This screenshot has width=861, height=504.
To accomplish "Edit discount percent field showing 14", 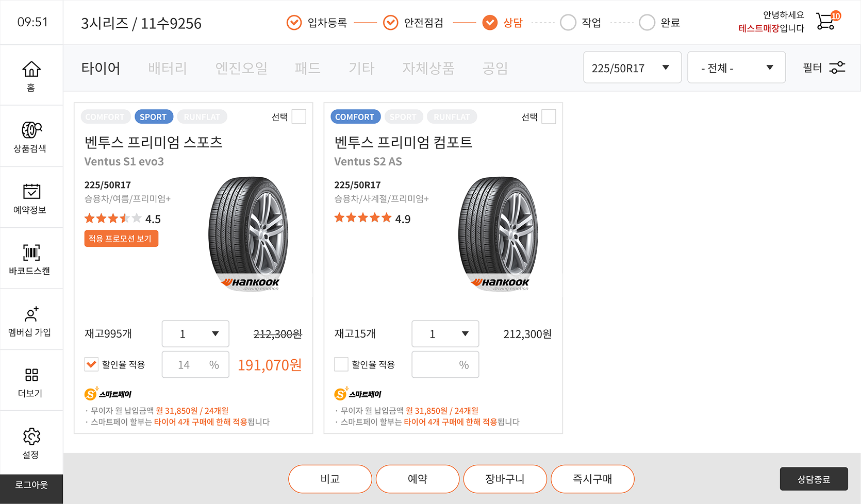I will click(x=195, y=365).
